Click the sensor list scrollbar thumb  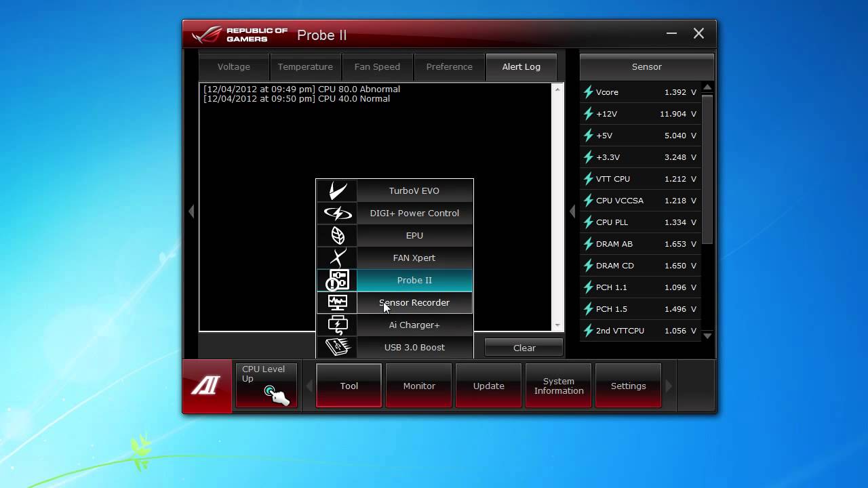[707, 169]
